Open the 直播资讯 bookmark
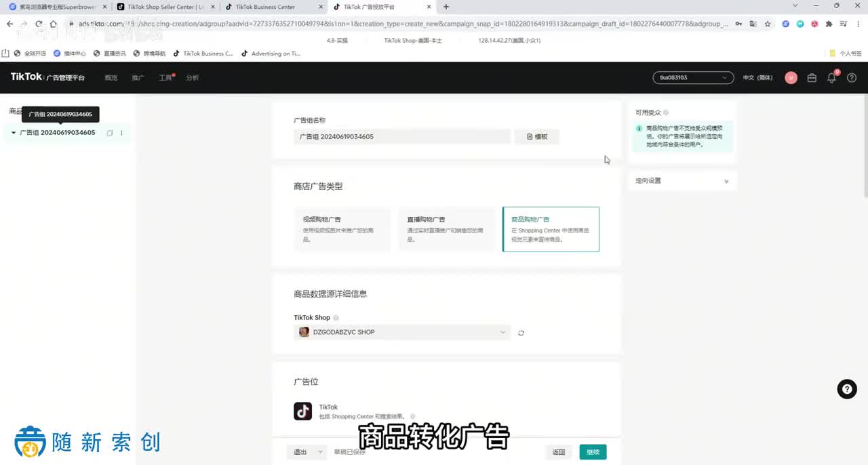This screenshot has width=868, height=465. point(110,54)
